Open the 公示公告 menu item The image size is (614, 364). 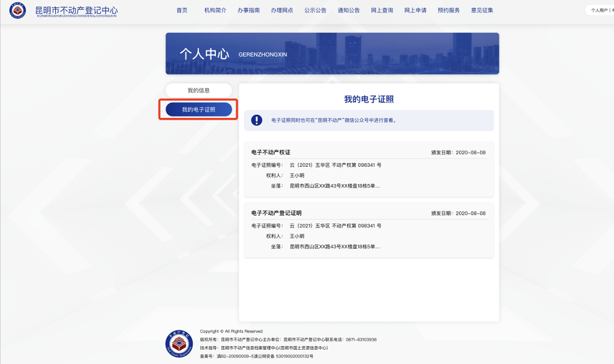tap(315, 11)
